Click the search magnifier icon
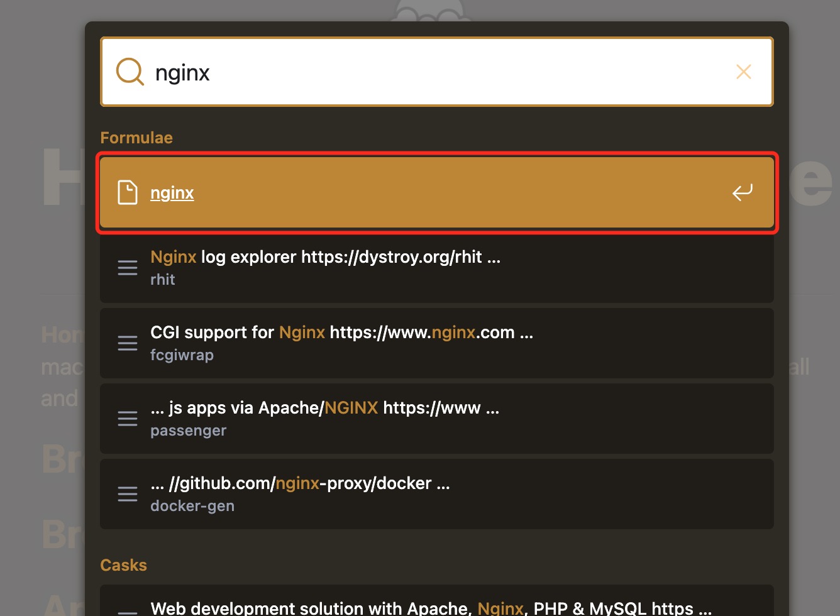Image resolution: width=840 pixels, height=616 pixels. click(x=130, y=72)
